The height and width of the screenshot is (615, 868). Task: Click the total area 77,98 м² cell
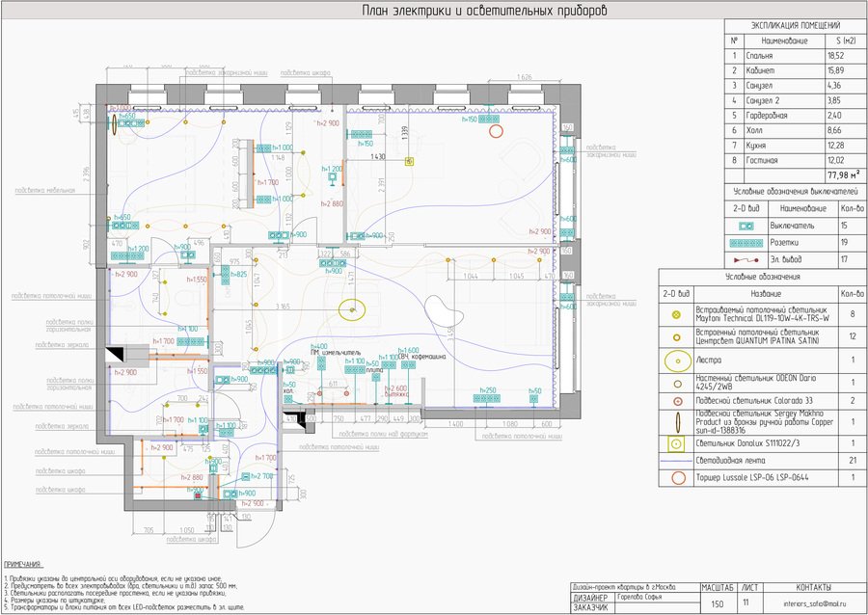coord(841,175)
